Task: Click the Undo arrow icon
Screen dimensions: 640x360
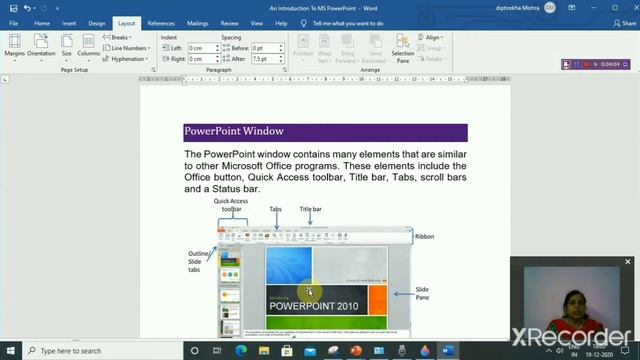Action: (27, 8)
